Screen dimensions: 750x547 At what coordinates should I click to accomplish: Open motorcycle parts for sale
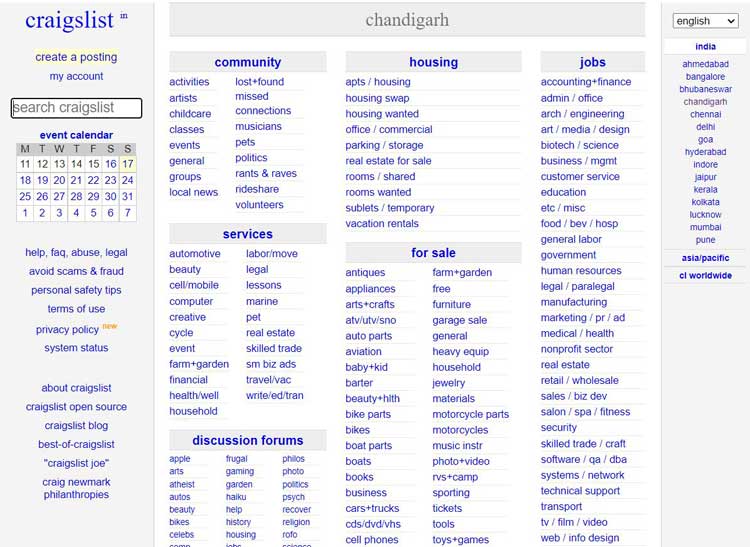pos(470,414)
